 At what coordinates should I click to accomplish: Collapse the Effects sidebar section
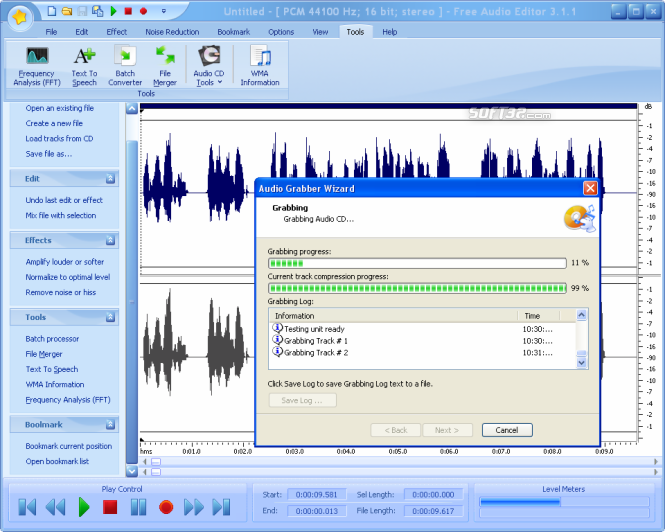(110, 241)
